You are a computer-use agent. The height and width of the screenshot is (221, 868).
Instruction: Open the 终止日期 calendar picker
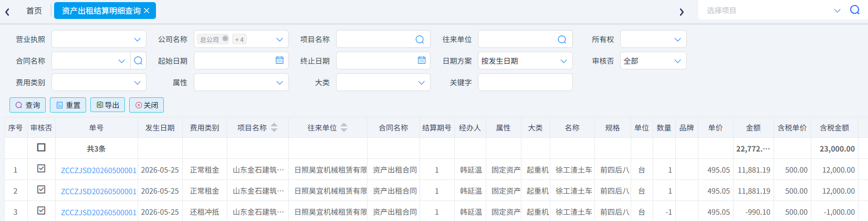[x=422, y=61]
